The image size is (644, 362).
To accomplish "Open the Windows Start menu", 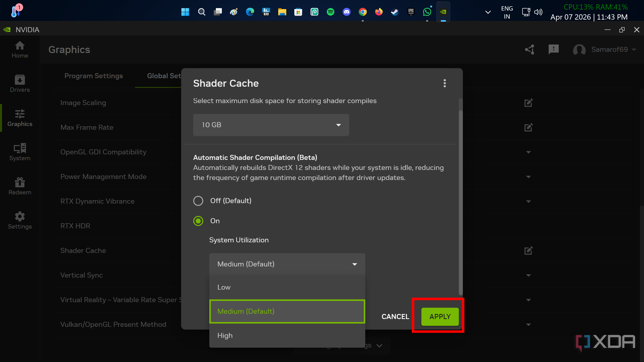I will click(x=185, y=12).
